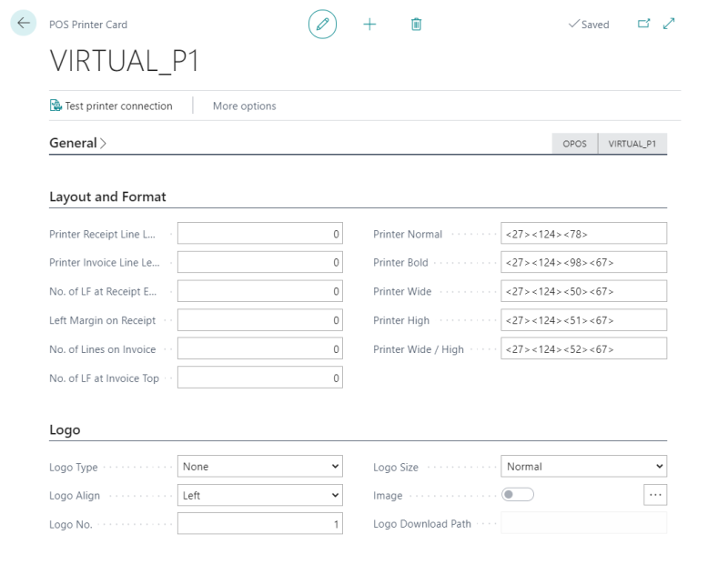This screenshot has width=728, height=575.
Task: Click the Test printer connection icon
Action: click(x=56, y=106)
